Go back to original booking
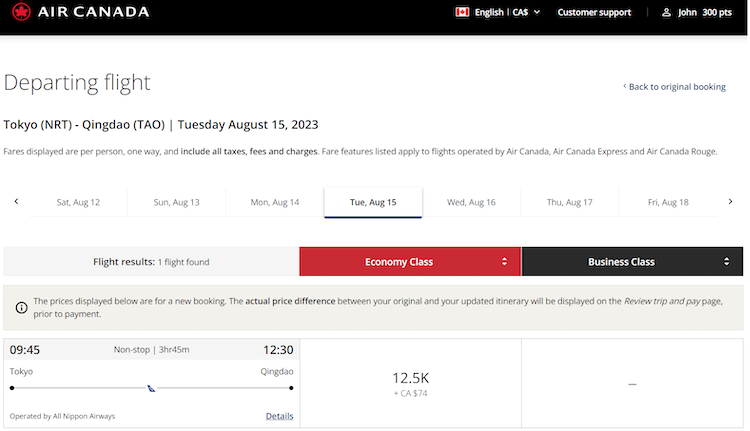Image resolution: width=750 pixels, height=431 pixels. [x=674, y=87]
